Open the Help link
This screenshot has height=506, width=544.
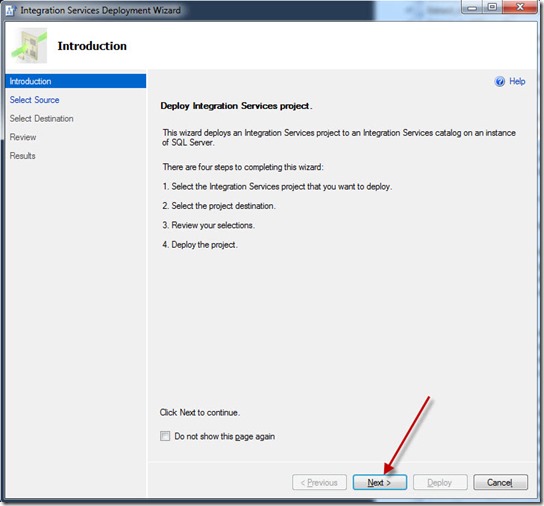tap(517, 82)
